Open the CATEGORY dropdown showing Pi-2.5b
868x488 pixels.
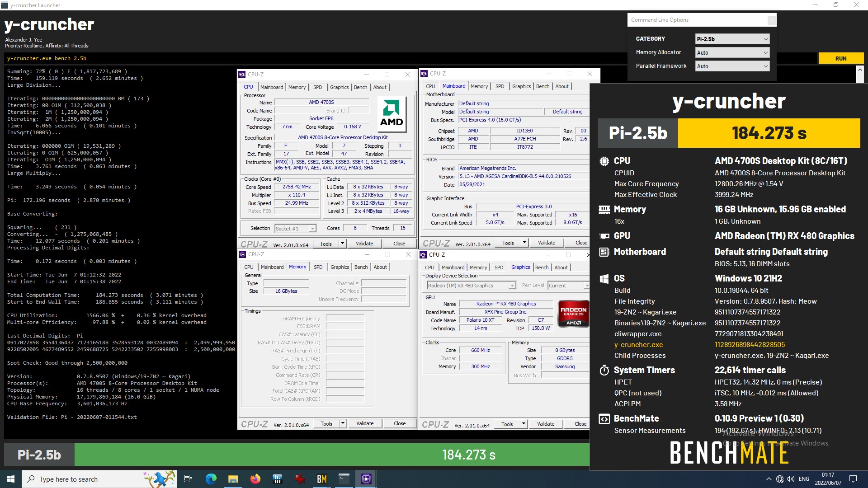[x=732, y=39]
